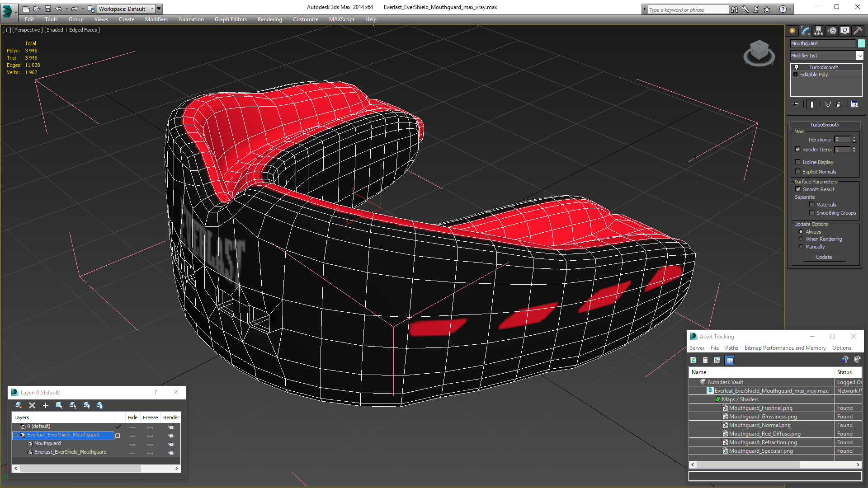Click the Save File toolbar icon

click(48, 9)
